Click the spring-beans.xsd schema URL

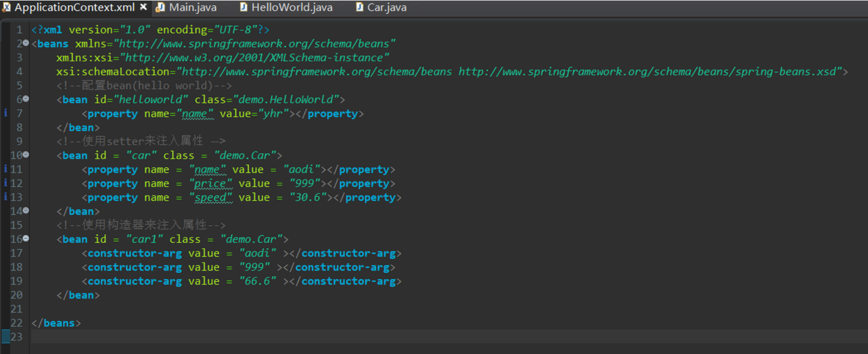click(x=648, y=72)
